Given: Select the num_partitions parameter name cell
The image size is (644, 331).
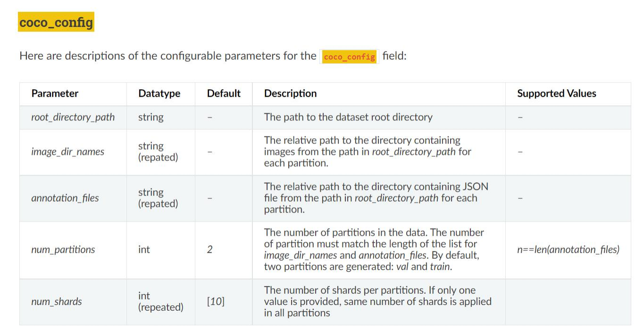Looking at the screenshot, I should pyautogui.click(x=63, y=249).
